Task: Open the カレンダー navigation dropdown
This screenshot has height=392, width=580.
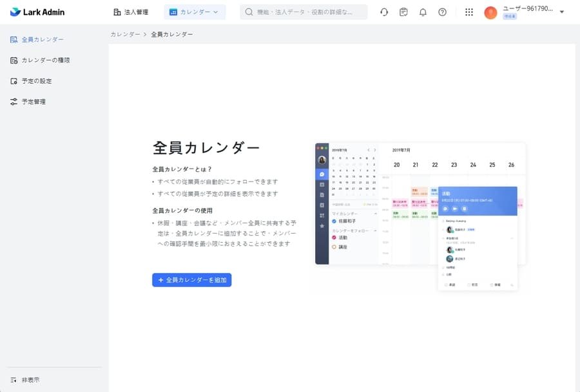Action: pyautogui.click(x=195, y=12)
